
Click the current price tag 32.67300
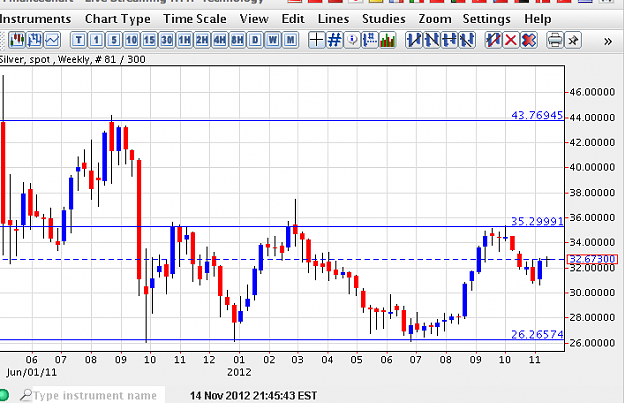[592, 259]
